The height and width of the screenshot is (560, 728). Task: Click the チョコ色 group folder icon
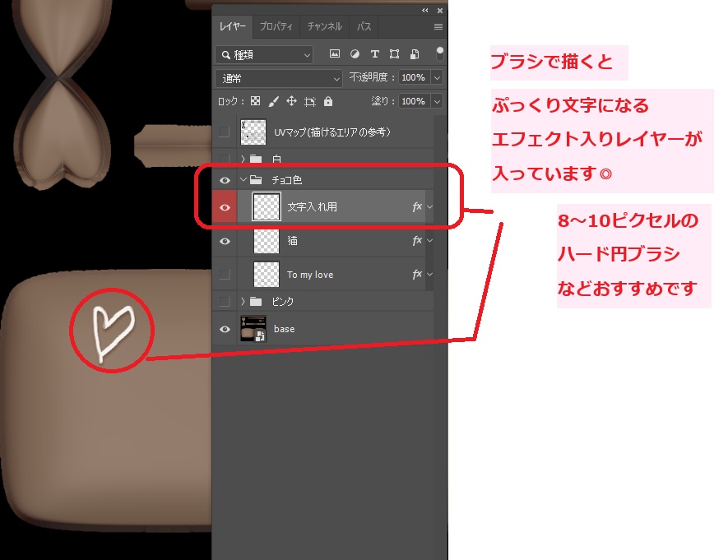(x=256, y=180)
